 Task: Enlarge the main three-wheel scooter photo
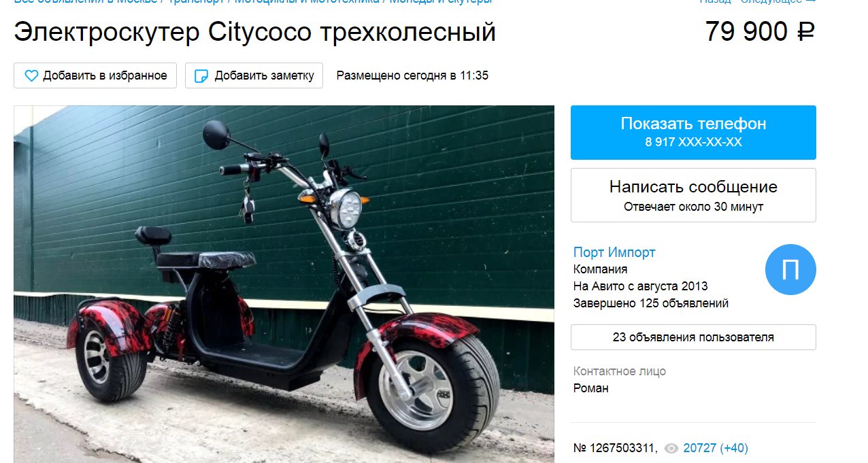click(x=284, y=284)
